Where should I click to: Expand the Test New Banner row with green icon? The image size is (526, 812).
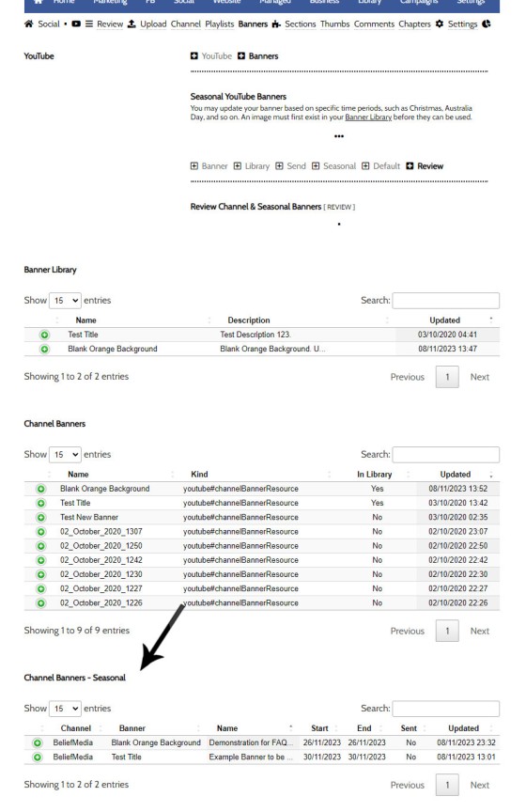pos(41,517)
